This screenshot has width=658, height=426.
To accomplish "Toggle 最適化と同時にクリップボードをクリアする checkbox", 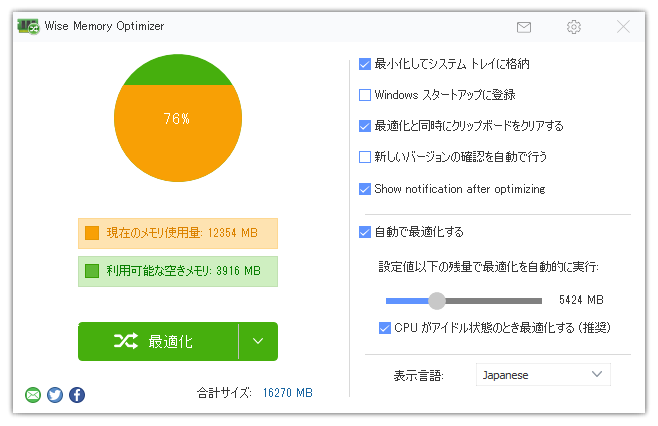I will coord(365,126).
